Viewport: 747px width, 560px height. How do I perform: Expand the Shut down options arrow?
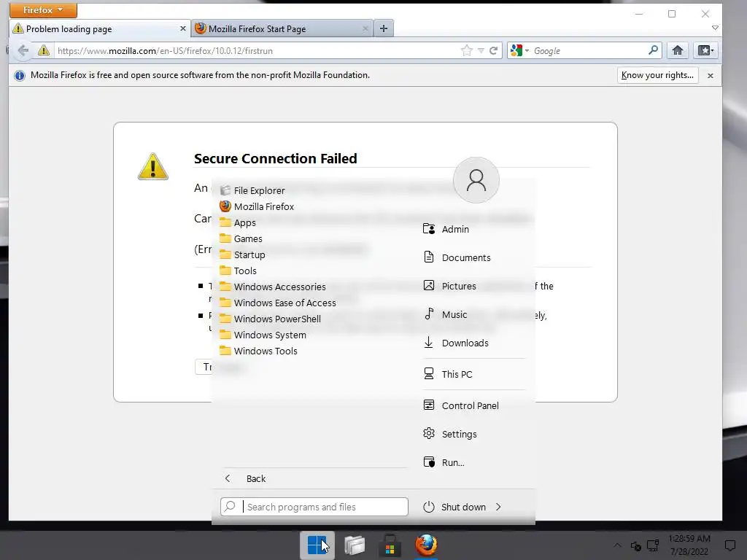(498, 507)
